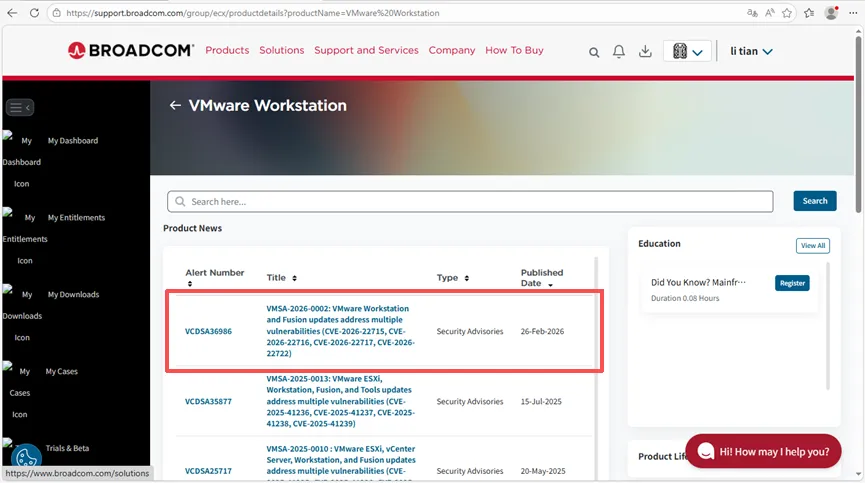Sort by Title column arrows
Screen dimensions: 865x483
point(294,278)
